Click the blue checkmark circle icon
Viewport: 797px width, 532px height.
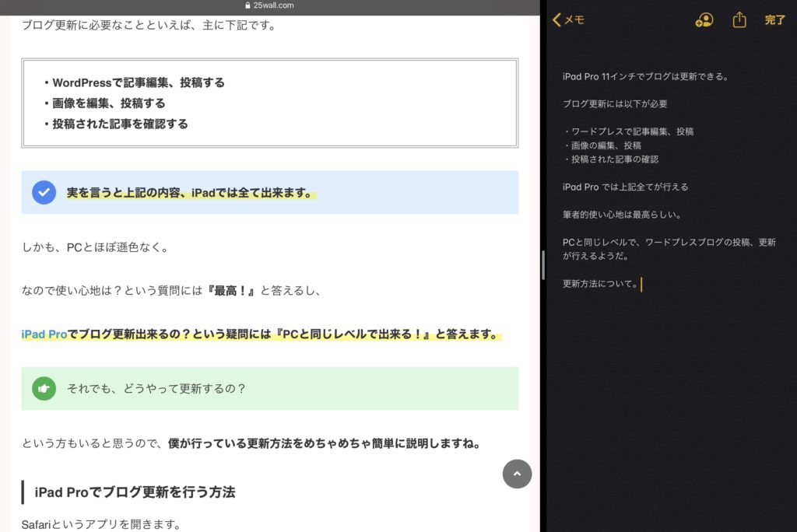[44, 193]
